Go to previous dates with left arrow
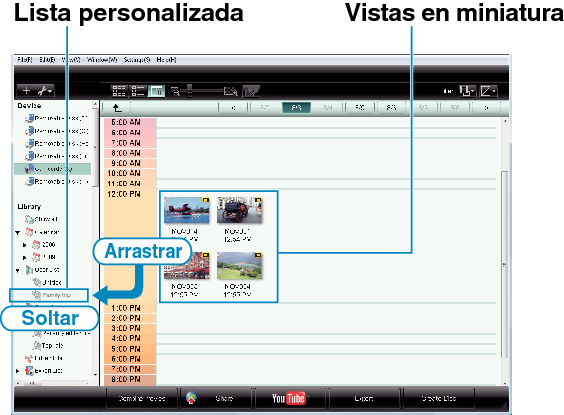Image resolution: width=564 pixels, height=415 pixels. coord(233,108)
